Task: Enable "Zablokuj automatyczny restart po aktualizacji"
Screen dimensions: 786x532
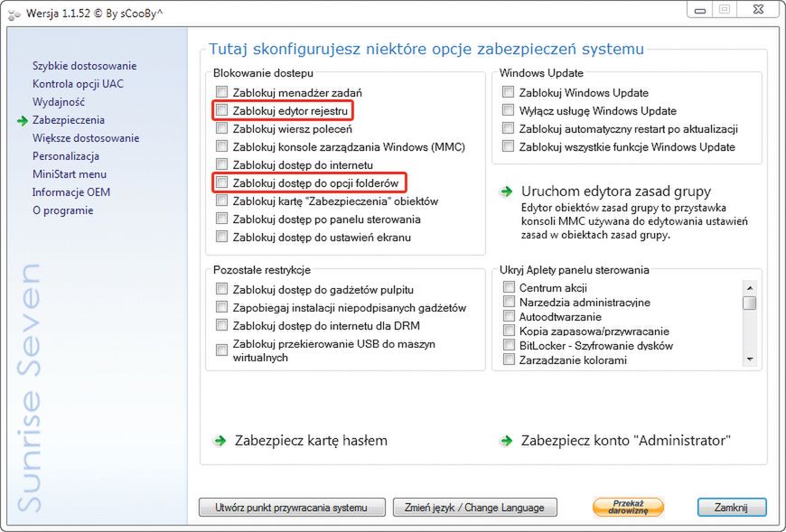Action: pyautogui.click(x=508, y=128)
